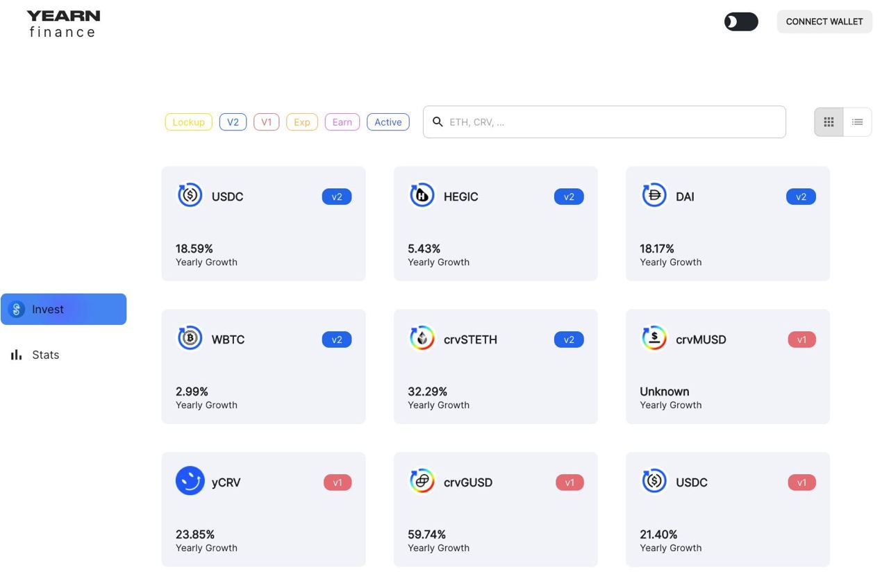Switch to grid view
Screen dimensions: 889x588
point(829,122)
